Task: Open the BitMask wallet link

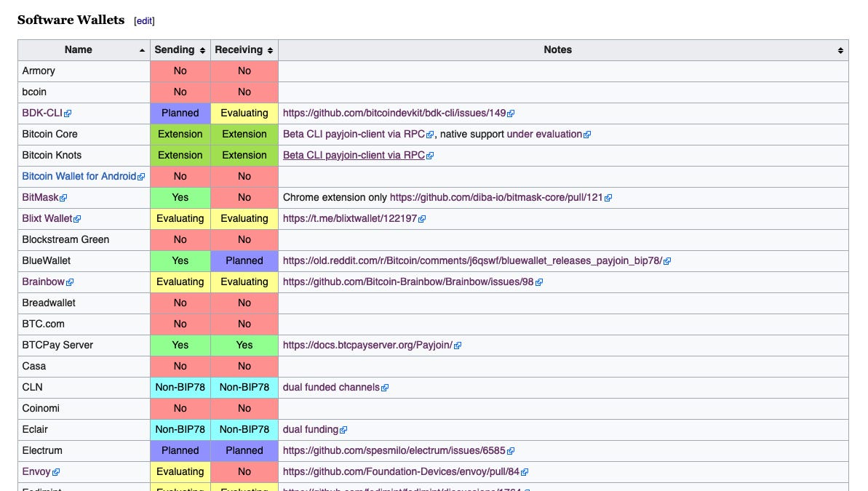Action: point(41,197)
